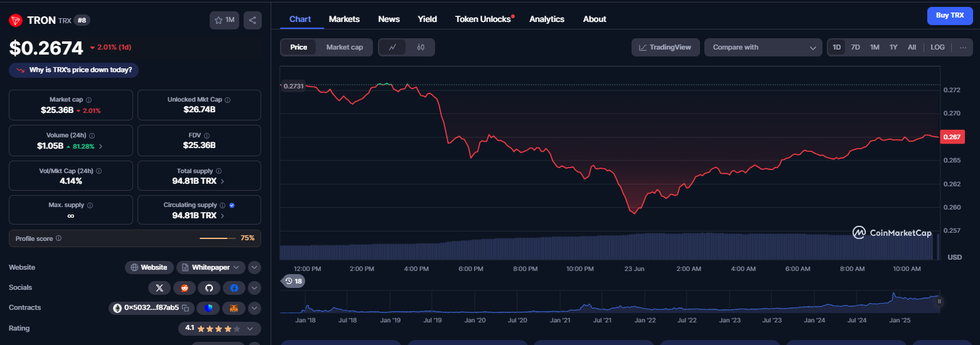
Task: Click the historical mini chart overview
Action: tap(609, 302)
